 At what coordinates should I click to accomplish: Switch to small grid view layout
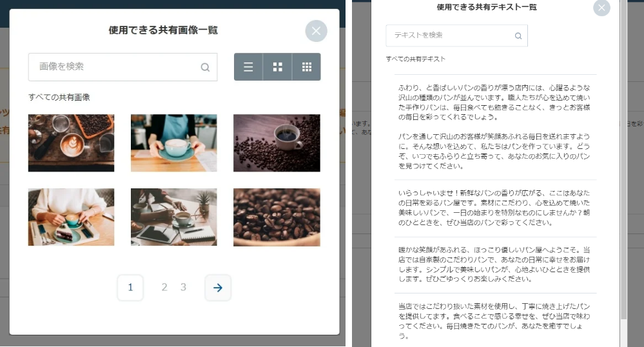click(x=307, y=67)
